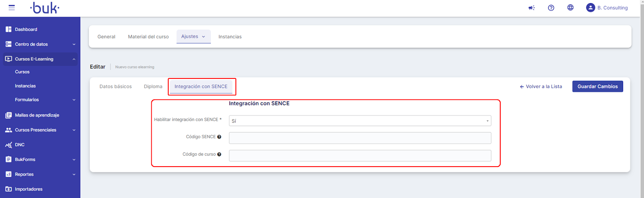
Task: Click the globe language icon
Action: tap(570, 8)
